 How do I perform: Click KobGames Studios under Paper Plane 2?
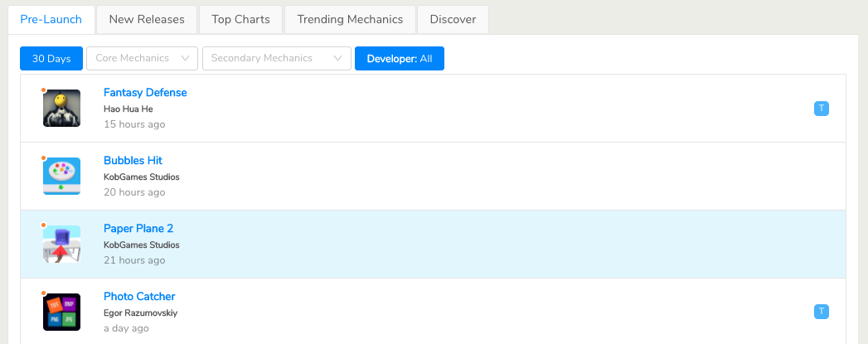(x=142, y=245)
